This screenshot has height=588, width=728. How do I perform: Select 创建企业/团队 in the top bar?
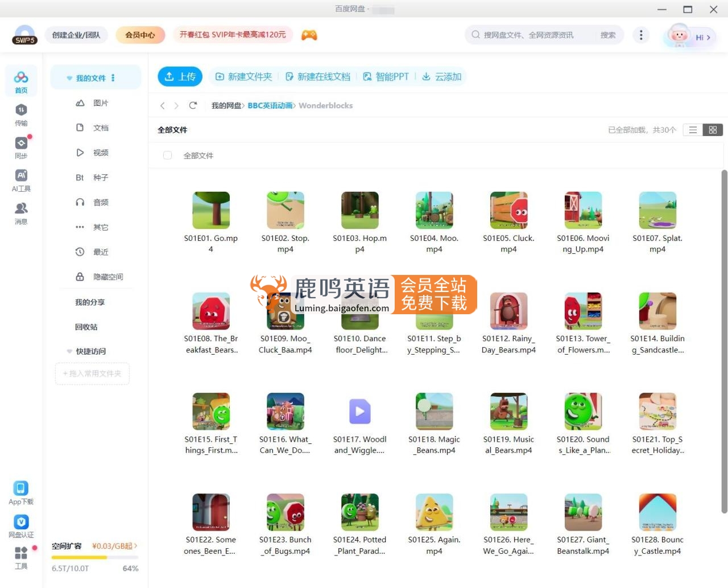(76, 35)
